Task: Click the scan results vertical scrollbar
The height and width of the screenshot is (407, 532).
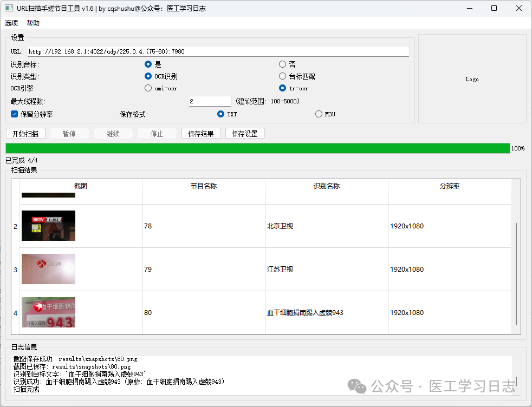Action: point(516,273)
